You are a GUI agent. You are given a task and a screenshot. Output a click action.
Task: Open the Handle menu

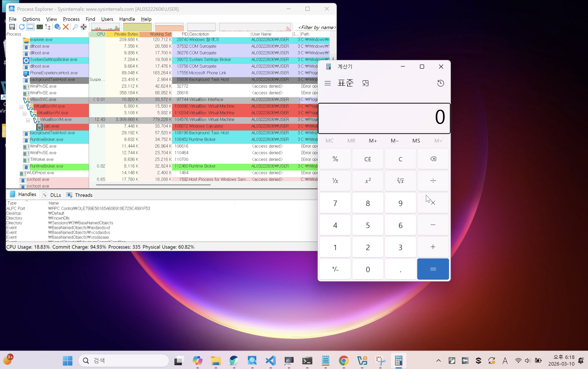point(127,19)
